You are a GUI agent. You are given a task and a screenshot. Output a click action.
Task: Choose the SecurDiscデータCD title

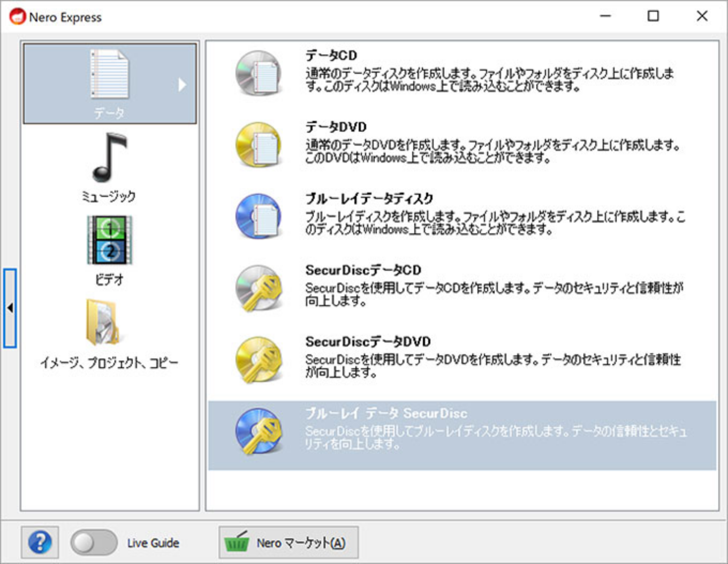[x=363, y=270]
